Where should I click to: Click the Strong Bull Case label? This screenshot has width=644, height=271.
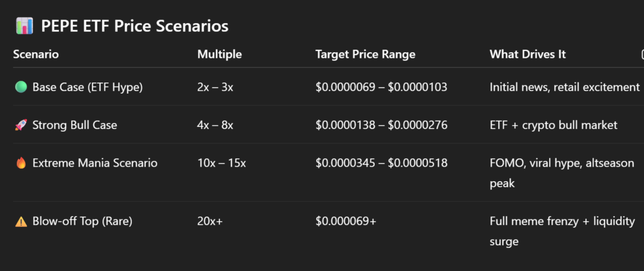[x=75, y=125]
